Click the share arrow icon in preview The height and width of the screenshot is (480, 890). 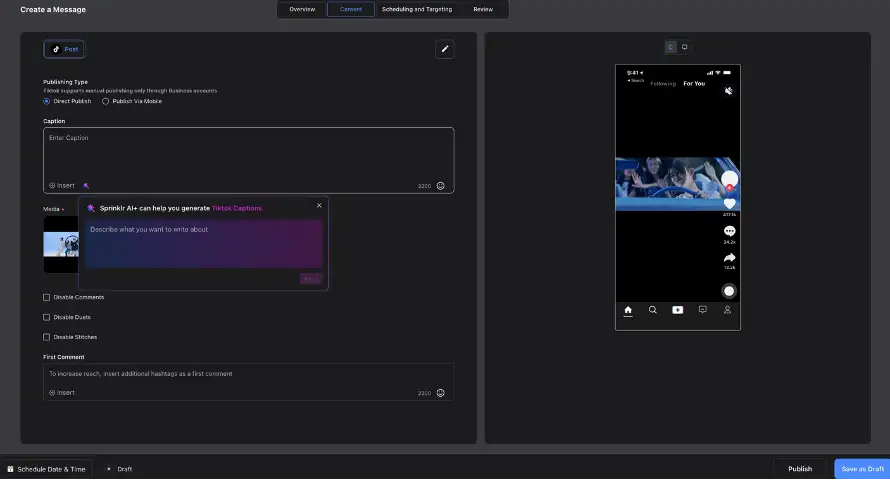729,258
